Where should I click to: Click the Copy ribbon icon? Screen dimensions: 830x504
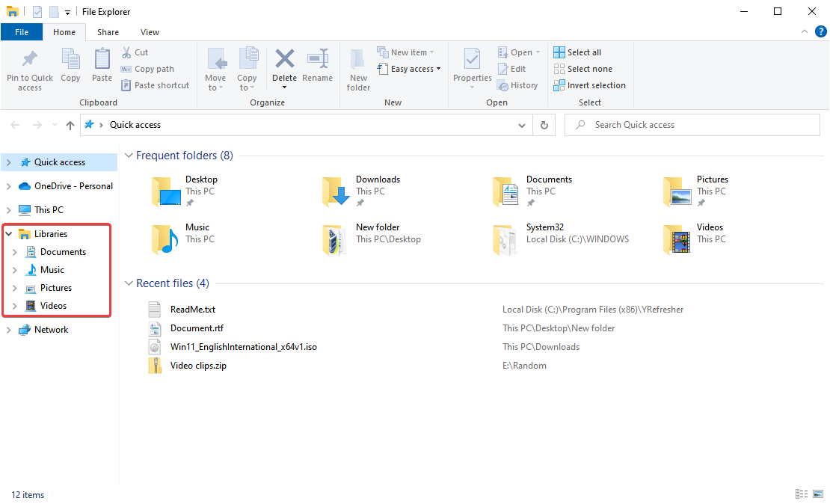pos(70,58)
